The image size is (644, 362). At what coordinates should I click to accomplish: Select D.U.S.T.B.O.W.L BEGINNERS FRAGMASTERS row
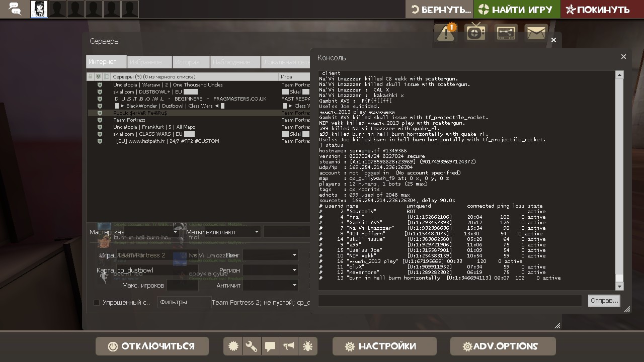[198, 99]
